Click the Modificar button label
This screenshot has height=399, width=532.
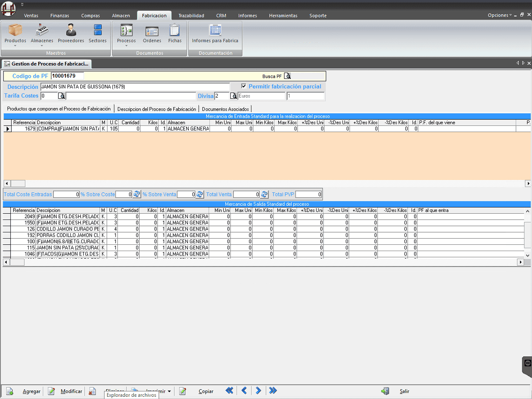pyautogui.click(x=71, y=391)
